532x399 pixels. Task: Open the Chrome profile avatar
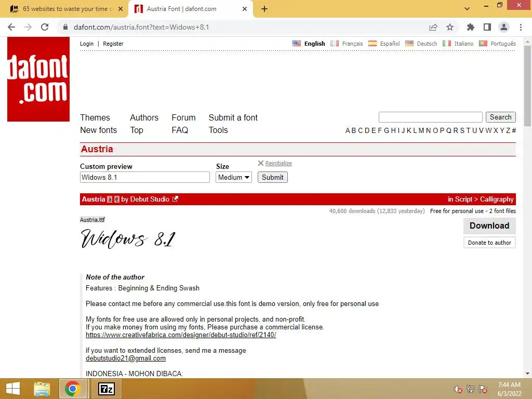[504, 27]
